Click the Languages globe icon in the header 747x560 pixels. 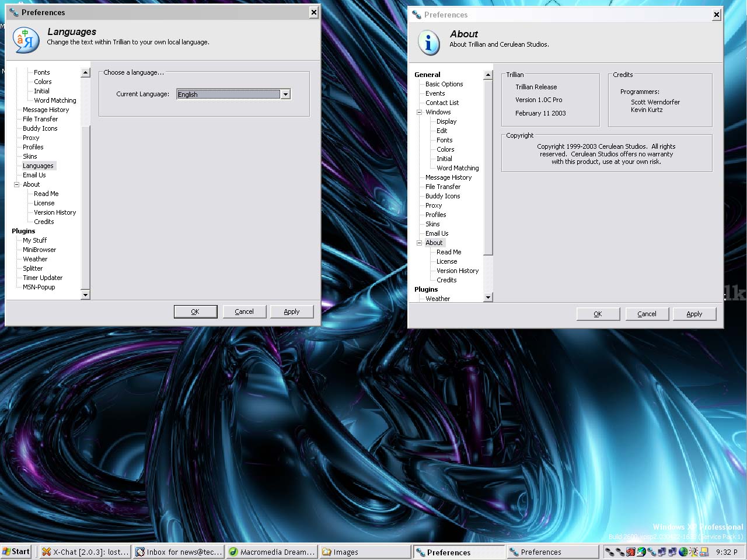tap(25, 40)
